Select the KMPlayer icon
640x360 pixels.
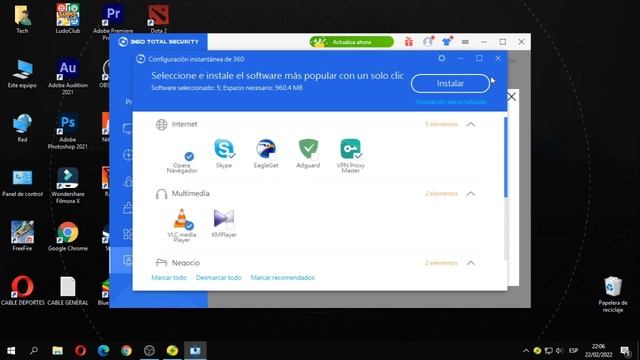click(224, 218)
